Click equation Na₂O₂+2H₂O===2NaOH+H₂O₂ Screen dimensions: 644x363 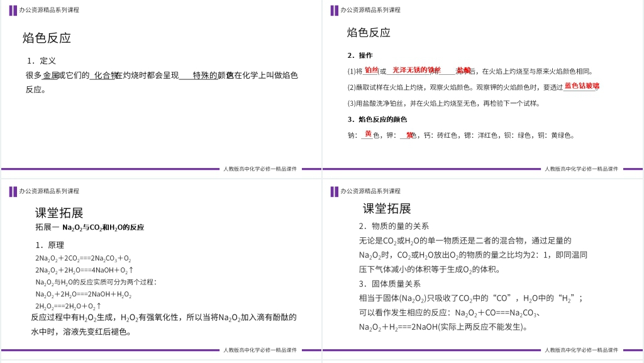click(84, 294)
